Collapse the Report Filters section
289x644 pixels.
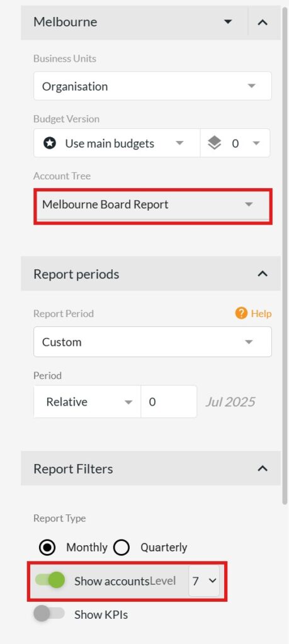263,468
